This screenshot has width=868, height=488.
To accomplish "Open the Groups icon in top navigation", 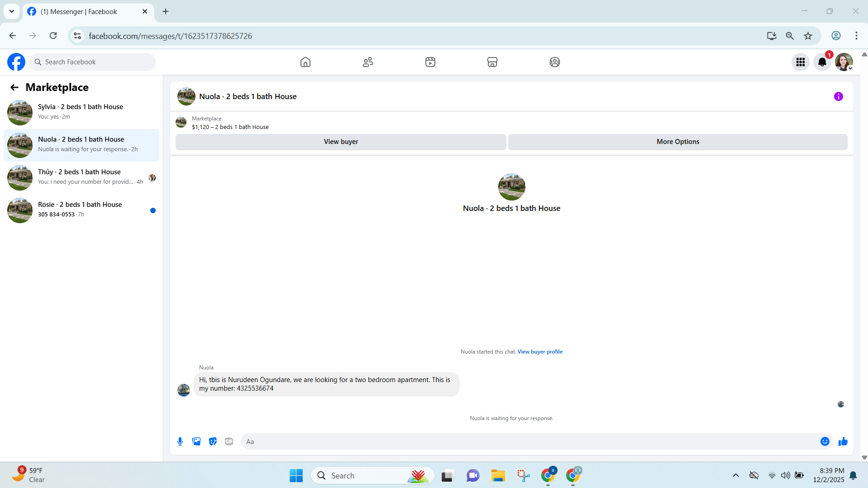I will [x=555, y=62].
